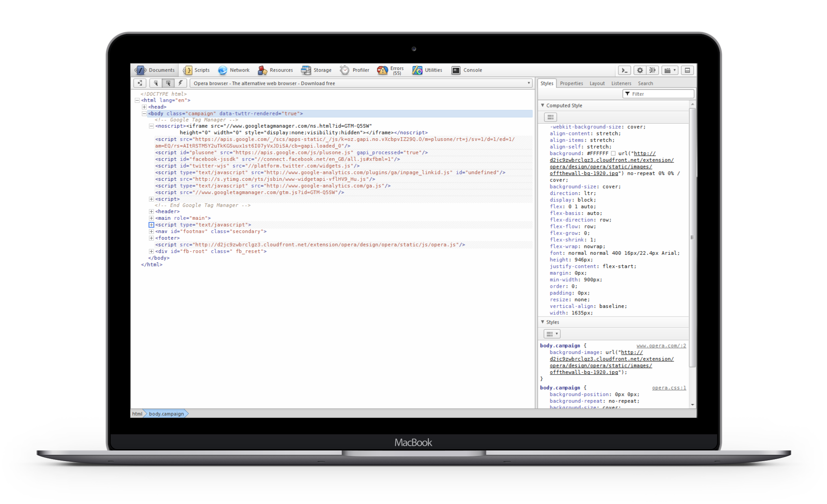Select html in the breadcrumb bar

coord(137,413)
